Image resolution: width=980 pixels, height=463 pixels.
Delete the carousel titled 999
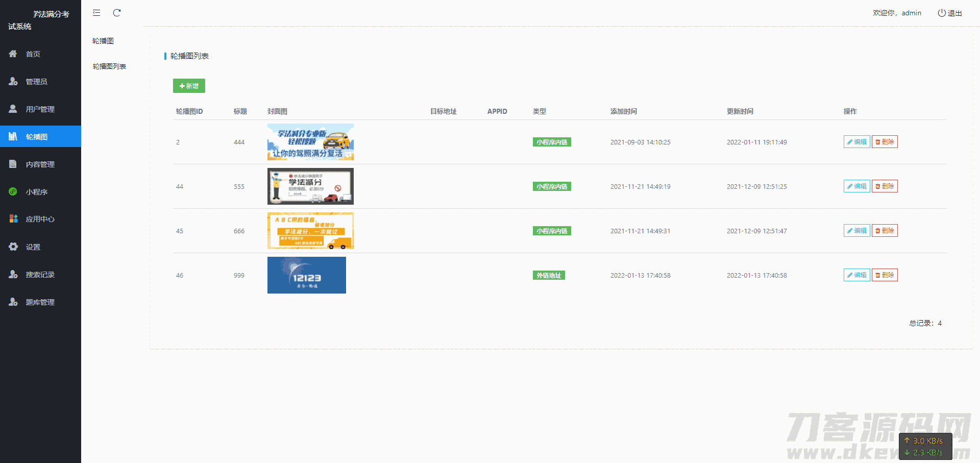click(x=885, y=275)
